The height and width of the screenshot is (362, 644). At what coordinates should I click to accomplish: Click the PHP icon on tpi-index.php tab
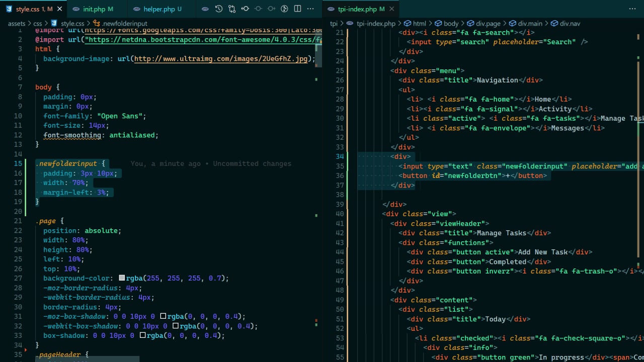click(x=331, y=9)
